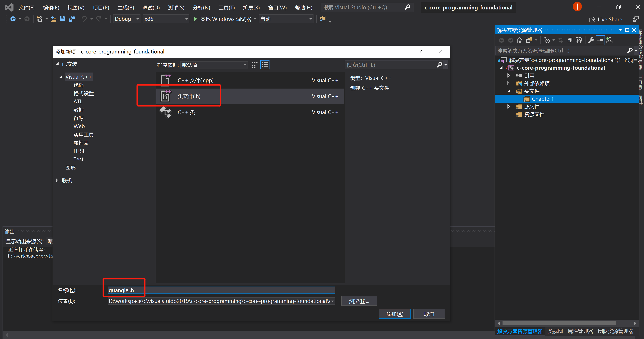Image resolution: width=644 pixels, height=339 pixels.
Task: Click the 浏览(B)... button
Action: [359, 301]
